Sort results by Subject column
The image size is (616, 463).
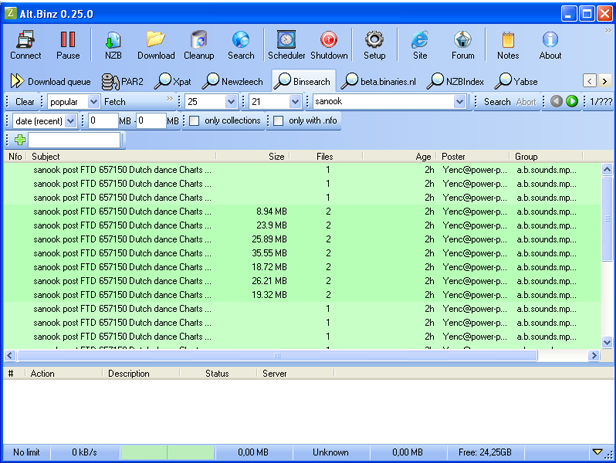coord(121,156)
